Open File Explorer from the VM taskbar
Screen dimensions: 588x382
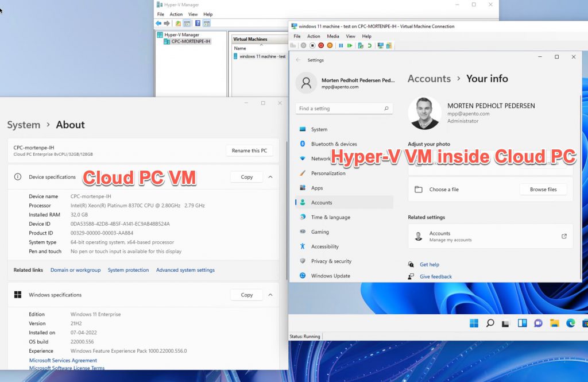pos(554,323)
